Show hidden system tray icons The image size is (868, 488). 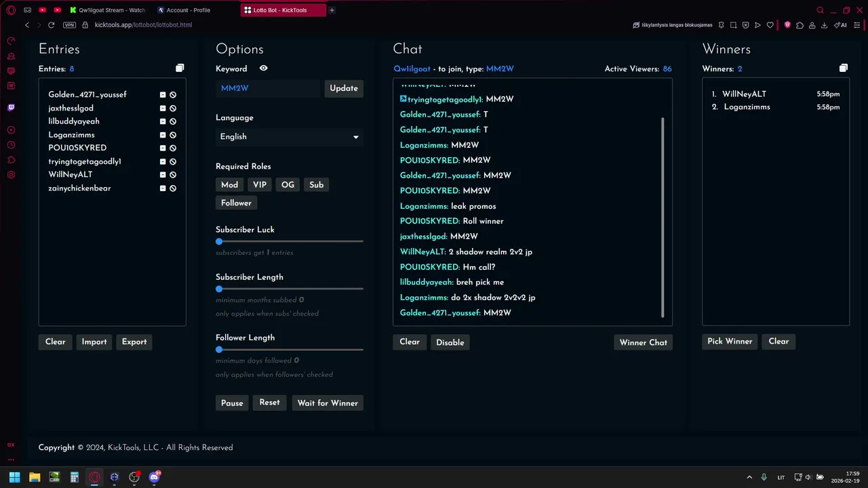point(749,477)
